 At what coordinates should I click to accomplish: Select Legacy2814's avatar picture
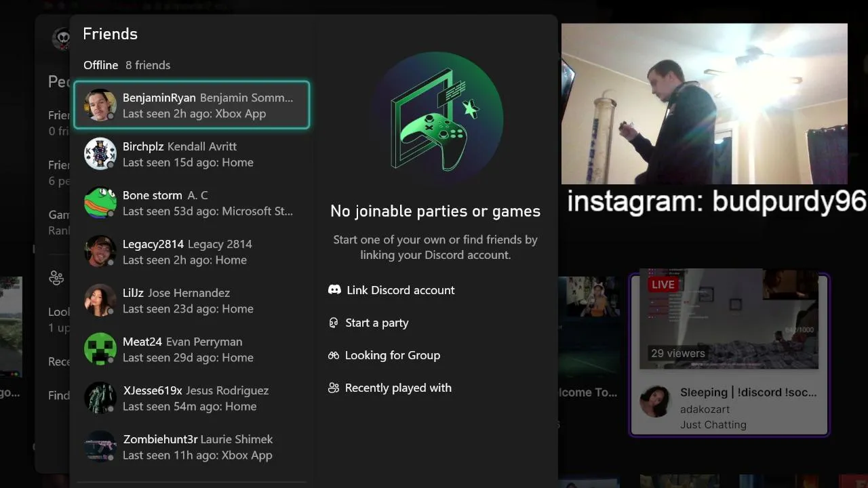(x=100, y=251)
